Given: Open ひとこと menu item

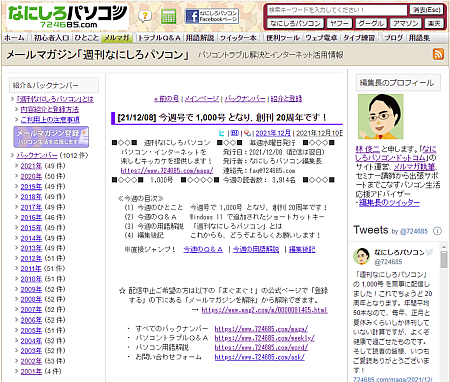Looking at the screenshot, I should click(86, 38).
